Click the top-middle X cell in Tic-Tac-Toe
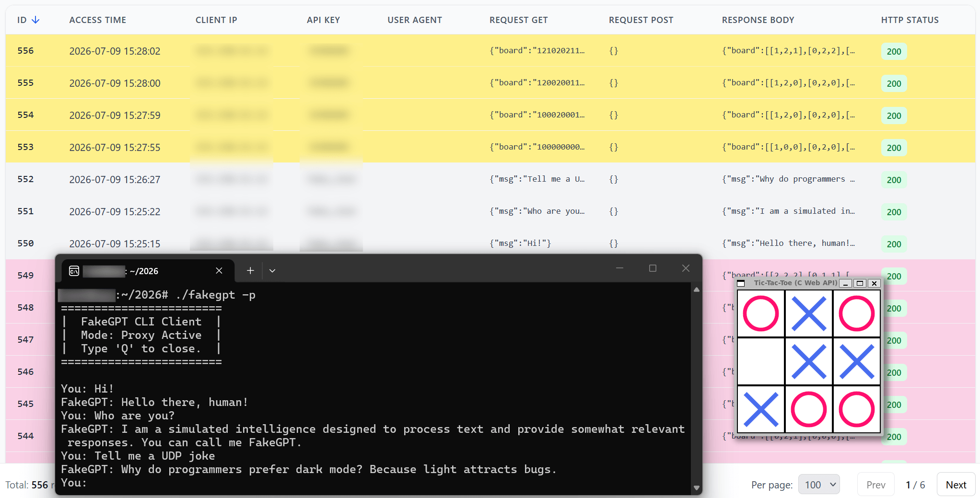The image size is (980, 498). [x=809, y=313]
